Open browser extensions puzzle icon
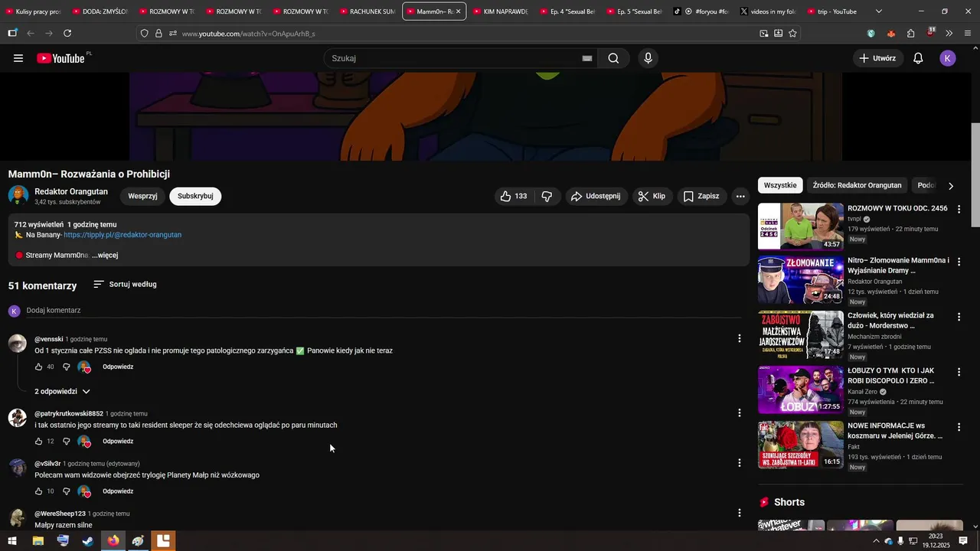The height and width of the screenshot is (551, 980). [910, 34]
